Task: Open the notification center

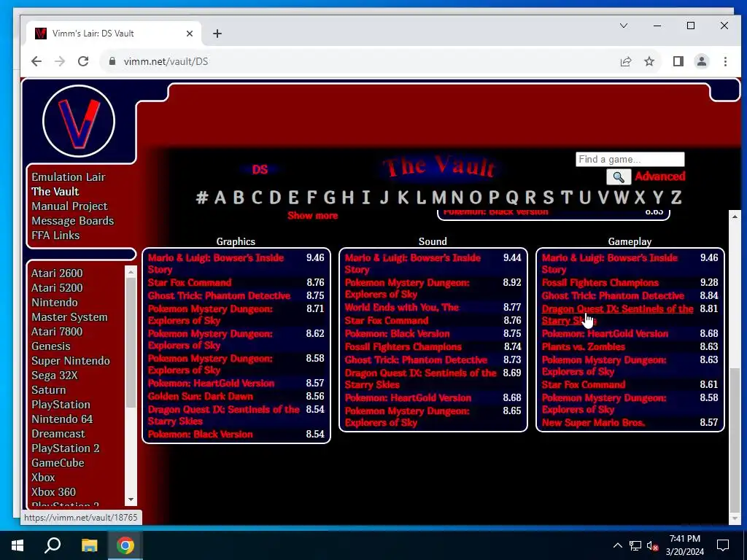Action: point(723,545)
